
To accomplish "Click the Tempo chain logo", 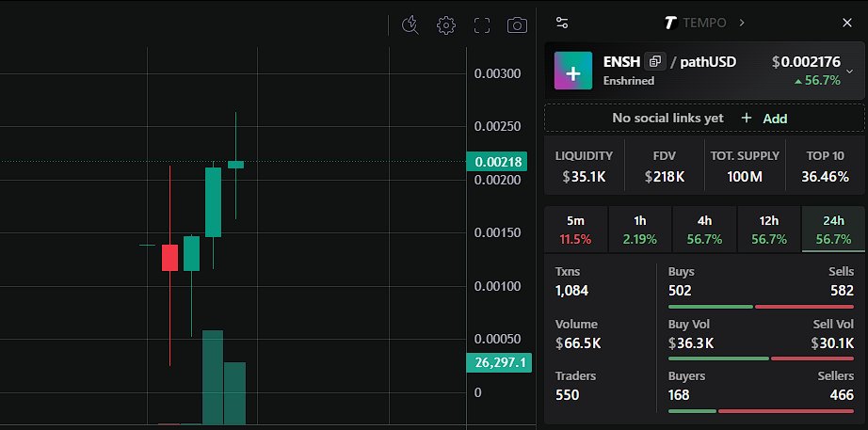I will click(x=670, y=23).
